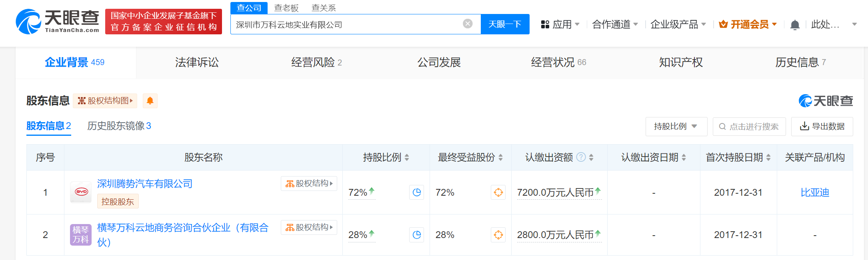
Task: Switch to the 查公司 search tab
Action: [x=249, y=8]
